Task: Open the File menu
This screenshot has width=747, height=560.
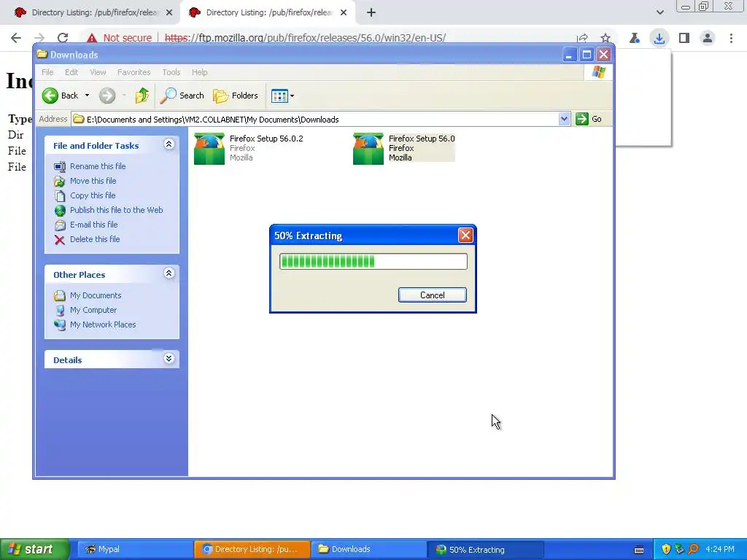Action: pos(47,72)
